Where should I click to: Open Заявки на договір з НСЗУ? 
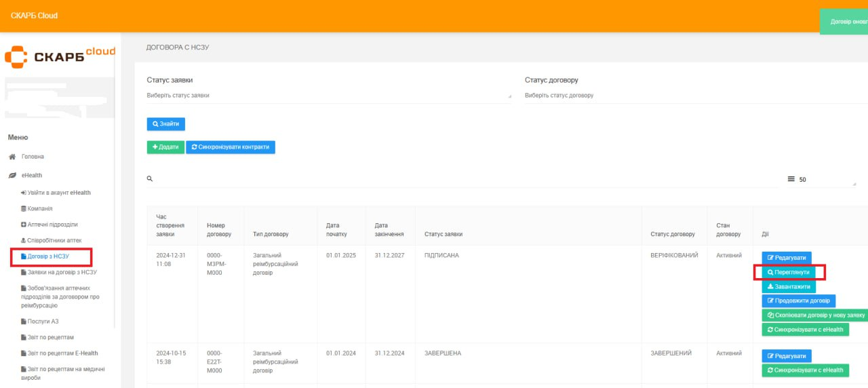coord(62,272)
